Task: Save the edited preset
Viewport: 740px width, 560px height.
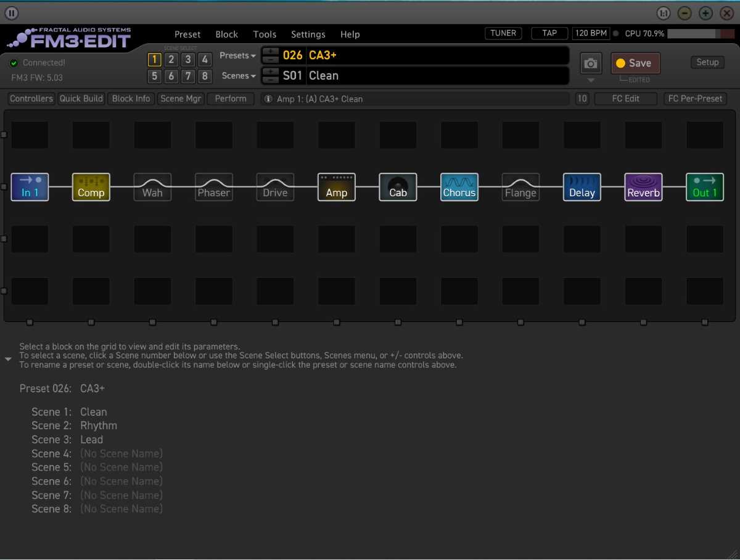Action: coord(635,63)
